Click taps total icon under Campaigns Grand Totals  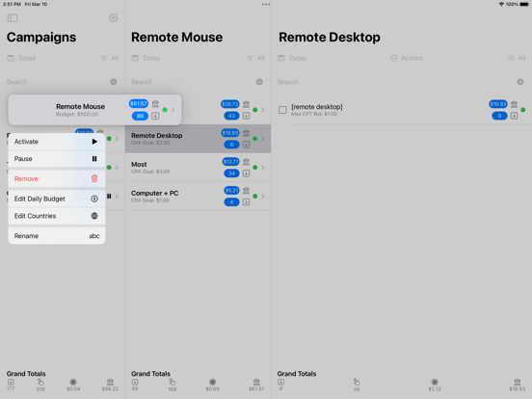tap(40, 382)
